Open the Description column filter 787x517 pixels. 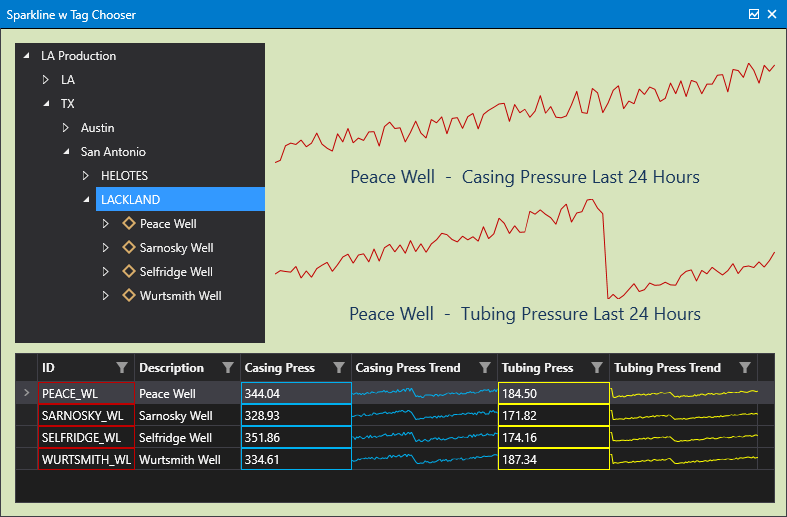click(x=228, y=368)
